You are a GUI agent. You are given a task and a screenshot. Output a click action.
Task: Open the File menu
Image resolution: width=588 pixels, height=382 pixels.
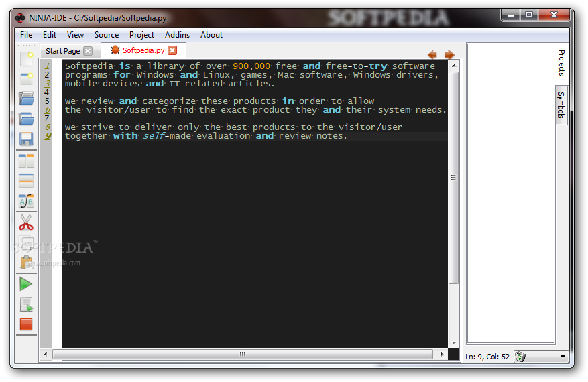coord(26,35)
